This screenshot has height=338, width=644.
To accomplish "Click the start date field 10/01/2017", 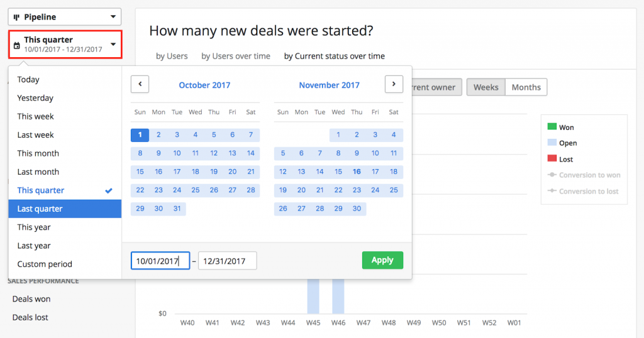I will pyautogui.click(x=160, y=261).
